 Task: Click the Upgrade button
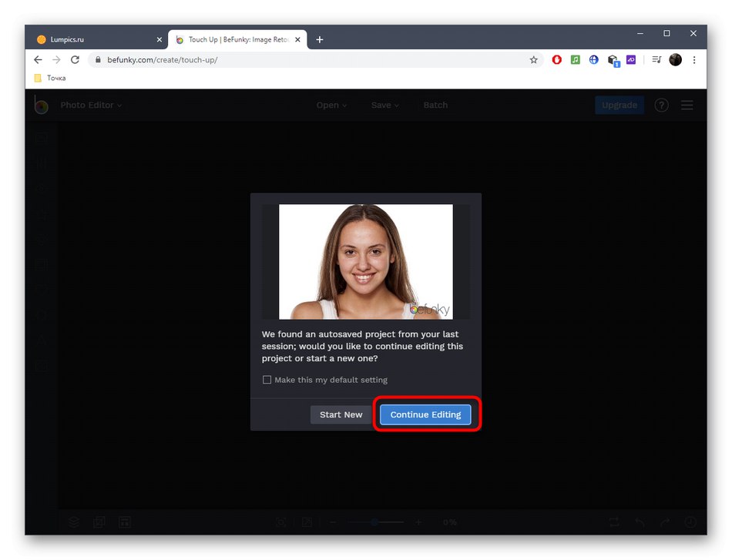coord(620,105)
